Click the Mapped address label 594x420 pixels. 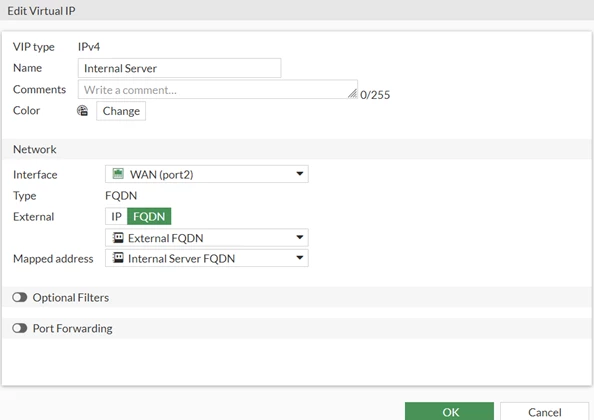pos(53,259)
